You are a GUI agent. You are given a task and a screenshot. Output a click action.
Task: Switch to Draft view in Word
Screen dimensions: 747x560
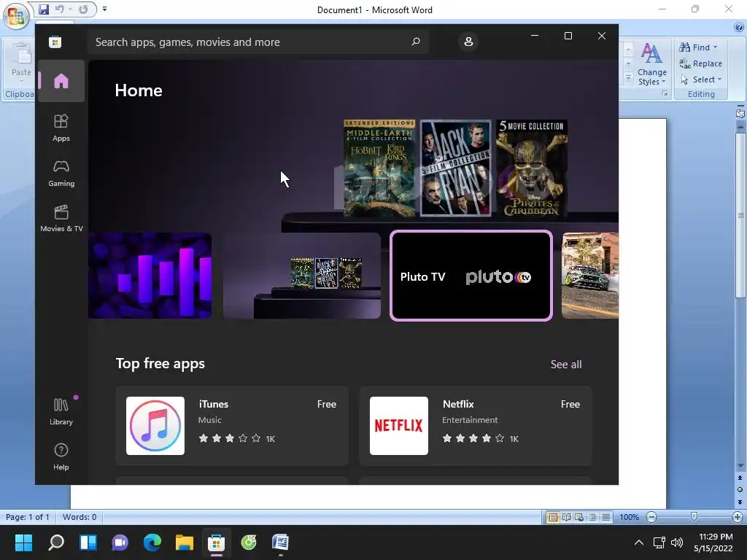click(606, 517)
